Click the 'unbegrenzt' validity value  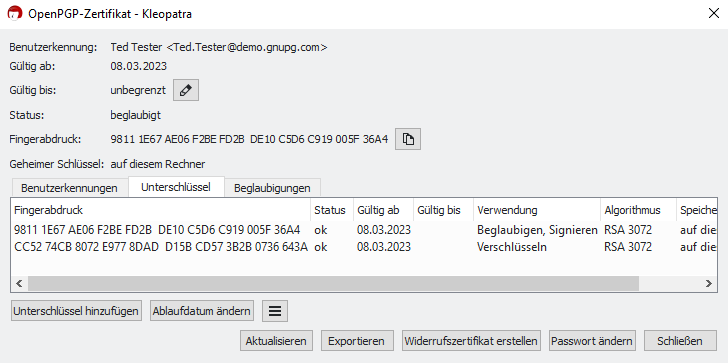pos(138,91)
